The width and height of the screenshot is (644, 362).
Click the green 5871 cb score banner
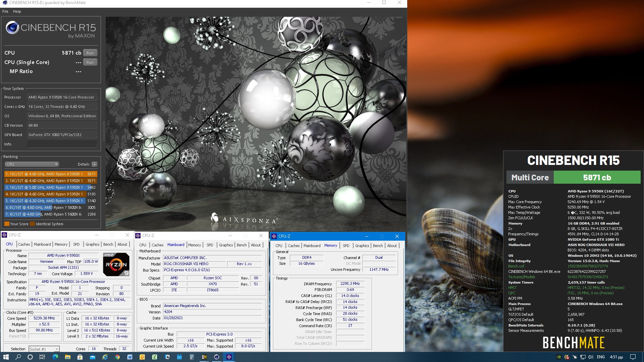pos(597,177)
